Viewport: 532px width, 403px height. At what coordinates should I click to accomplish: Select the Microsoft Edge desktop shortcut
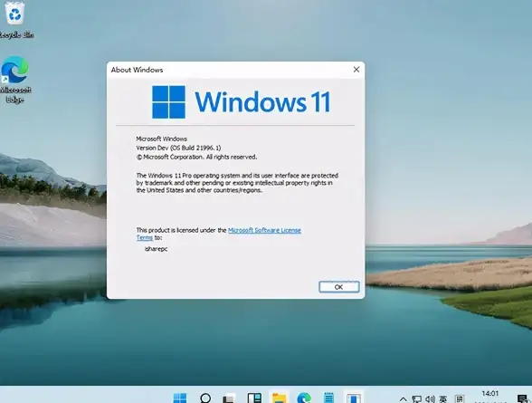pyautogui.click(x=14, y=80)
